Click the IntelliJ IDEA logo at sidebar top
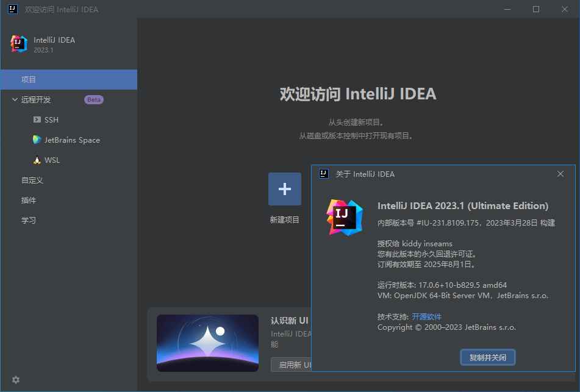 pyautogui.click(x=18, y=43)
